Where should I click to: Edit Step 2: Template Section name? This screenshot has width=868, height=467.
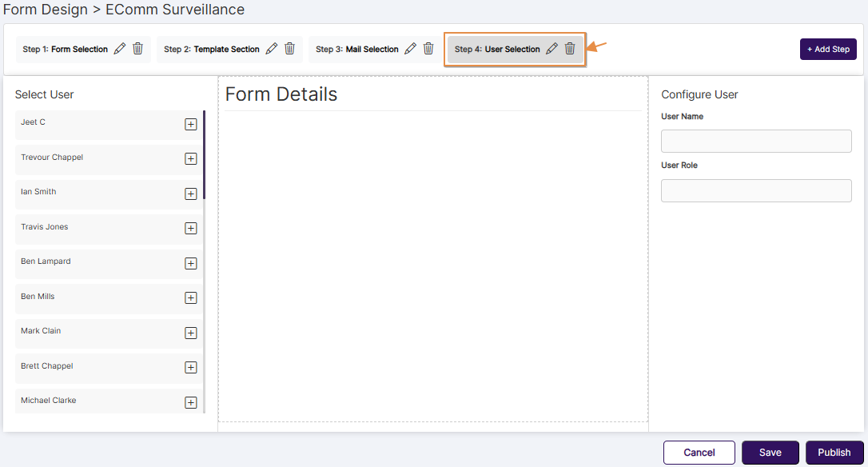(x=271, y=48)
